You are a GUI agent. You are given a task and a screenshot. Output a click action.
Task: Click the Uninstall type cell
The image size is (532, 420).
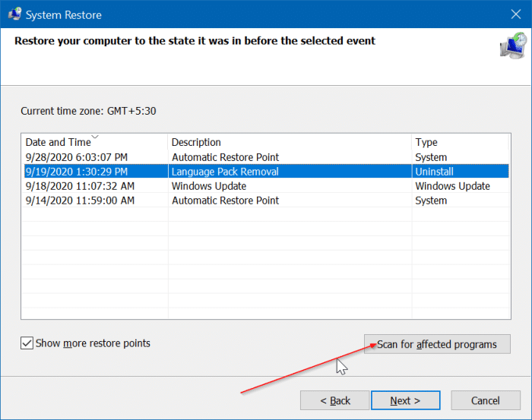pos(434,172)
